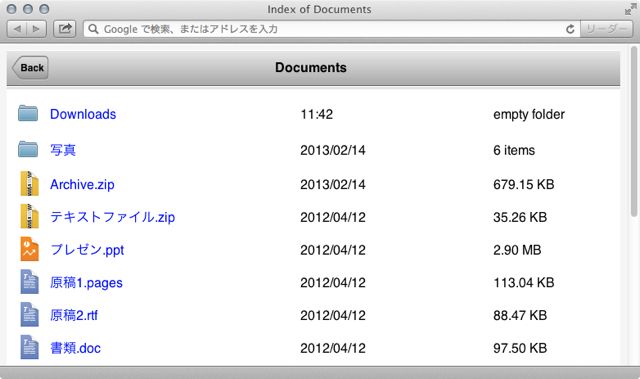Click the プレゼン.ppt presentation icon
Image resolution: width=640 pixels, height=379 pixels.
click(29, 249)
